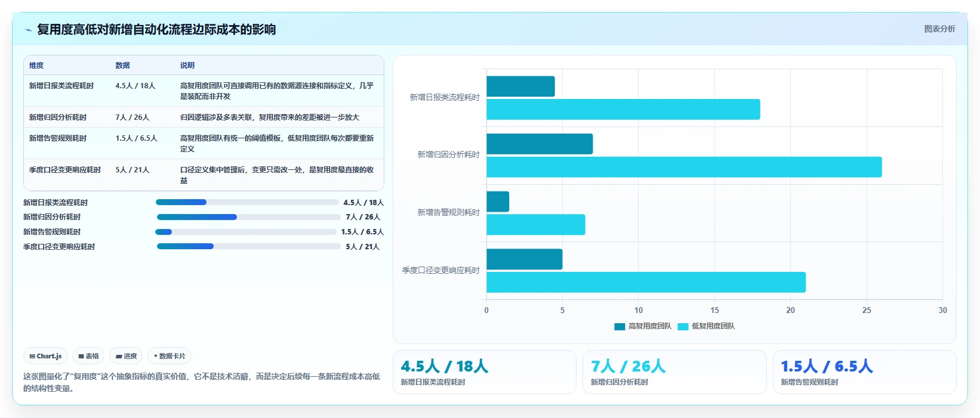Screen dimensions: 980x418
Task: Click the 说明 table column header
Action: click(x=187, y=66)
